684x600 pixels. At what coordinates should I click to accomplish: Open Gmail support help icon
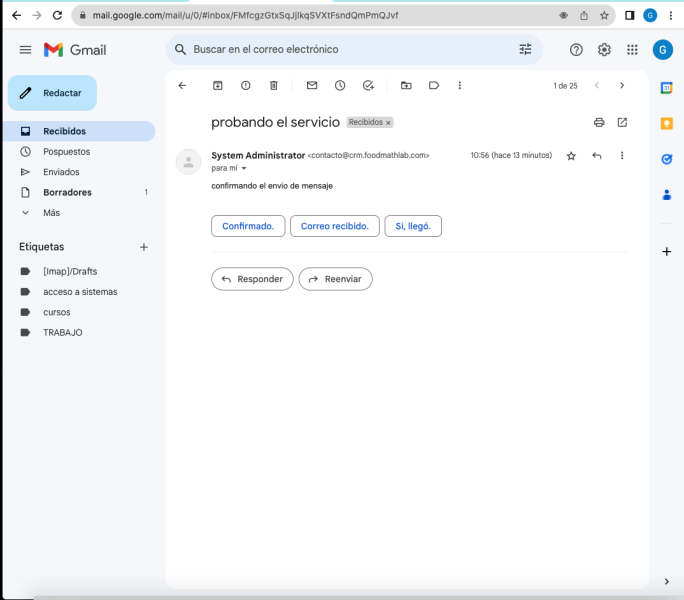(x=576, y=50)
